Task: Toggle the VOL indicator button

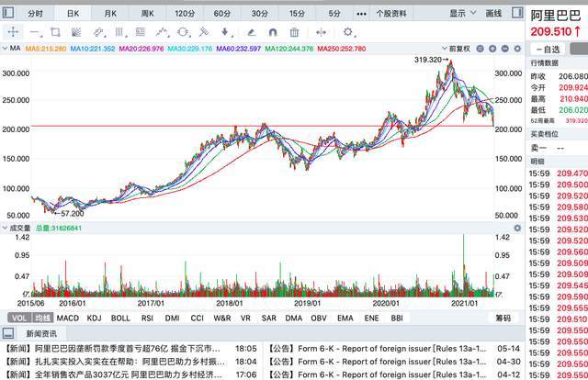Action: 19,319
